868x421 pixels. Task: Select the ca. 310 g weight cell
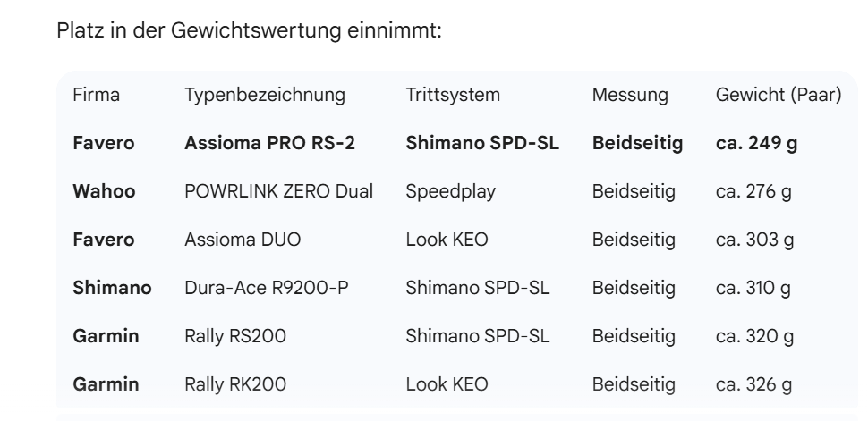(x=754, y=288)
